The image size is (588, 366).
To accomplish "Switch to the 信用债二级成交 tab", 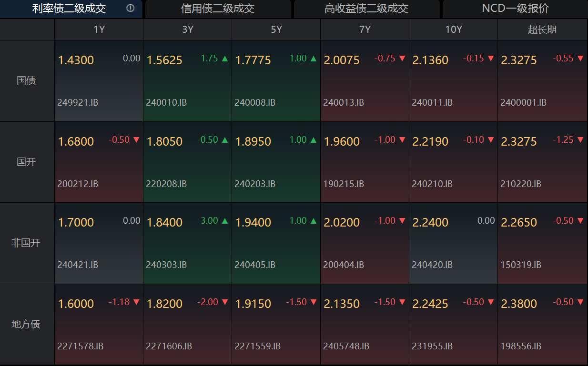I will [x=218, y=9].
